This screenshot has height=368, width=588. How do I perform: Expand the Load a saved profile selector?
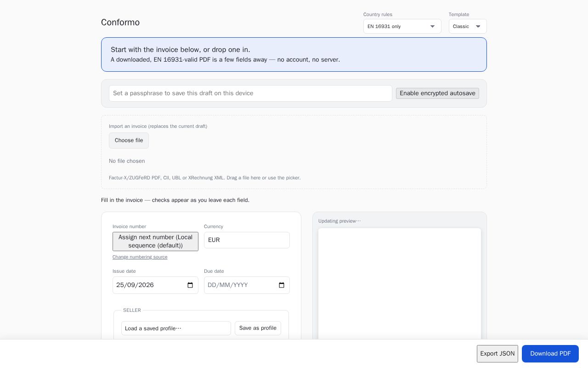coord(176,328)
